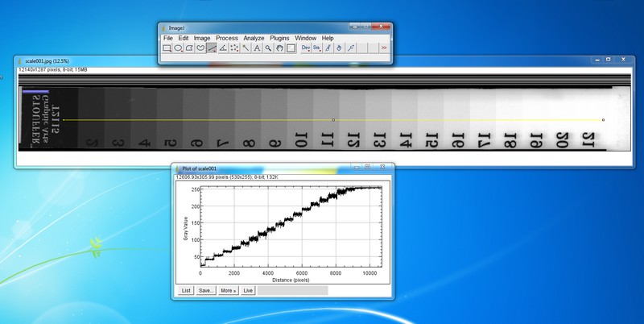Screen dimensions: 644x324
Task: Select the Multi-point tool
Action: click(234, 48)
